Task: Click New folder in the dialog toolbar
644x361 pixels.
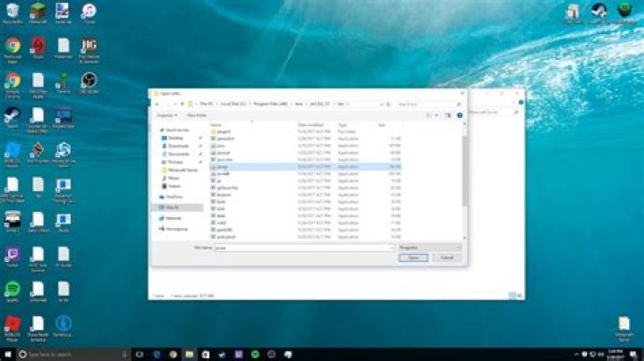Action: pyautogui.click(x=197, y=115)
